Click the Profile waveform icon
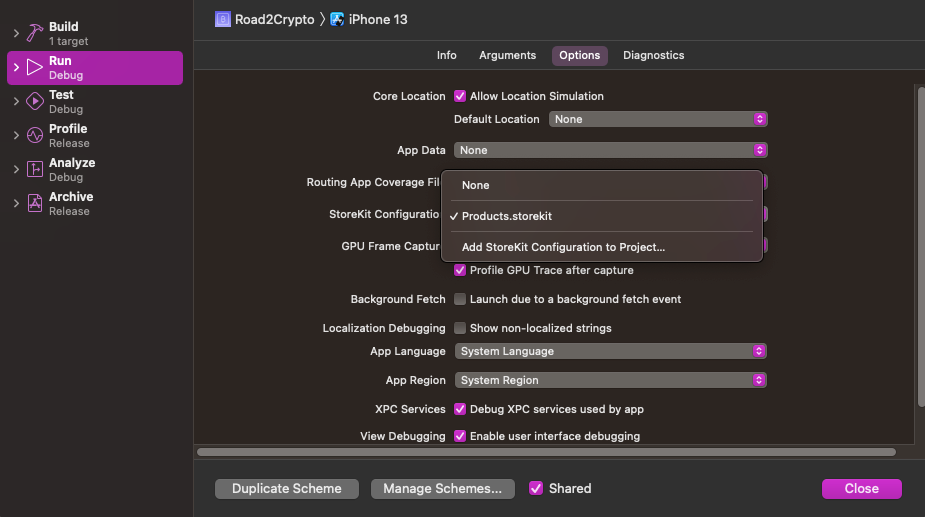This screenshot has width=925, height=517. pyautogui.click(x=35, y=135)
